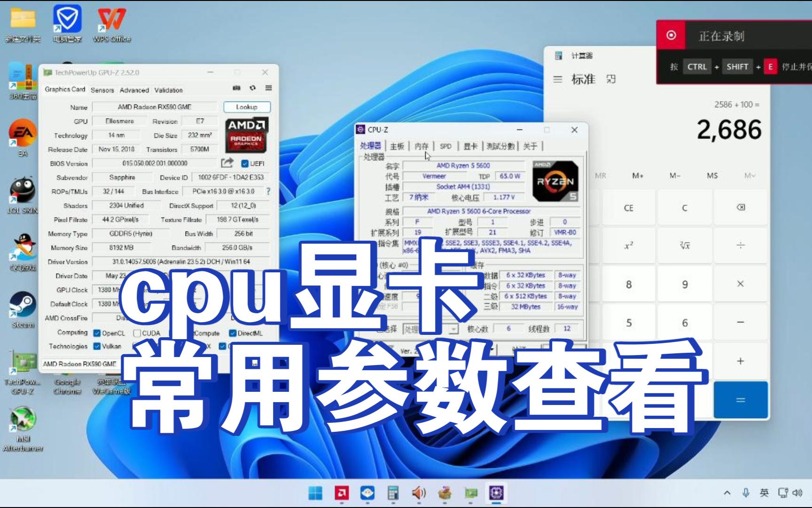Open MSI Afterburner desktop shortcut

(x=23, y=429)
